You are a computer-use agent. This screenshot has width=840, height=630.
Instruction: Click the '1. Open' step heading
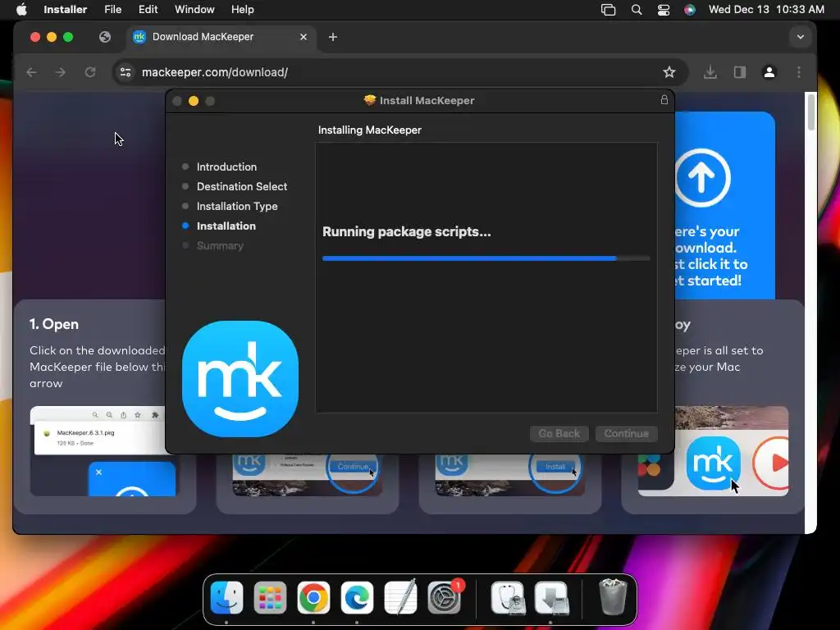(x=53, y=324)
